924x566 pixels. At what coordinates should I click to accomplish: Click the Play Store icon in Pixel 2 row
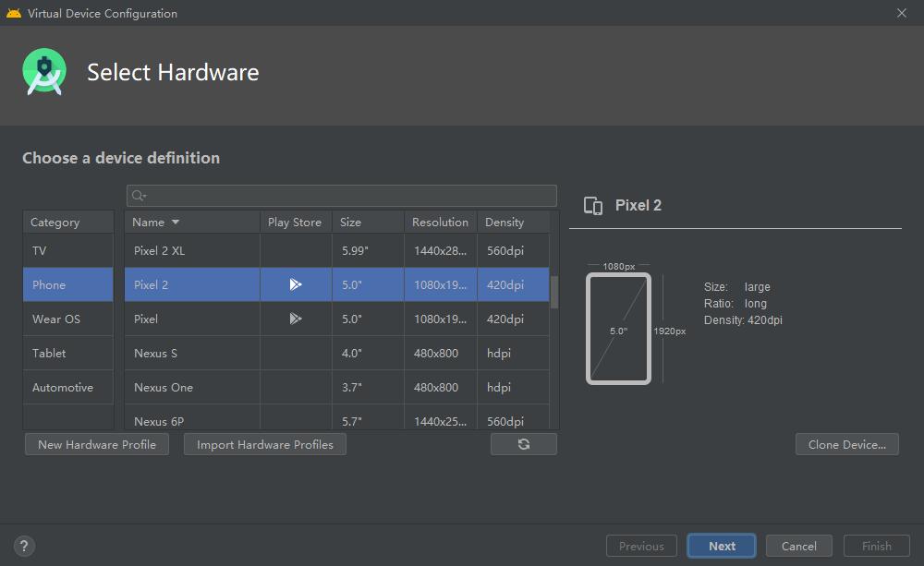(296, 284)
